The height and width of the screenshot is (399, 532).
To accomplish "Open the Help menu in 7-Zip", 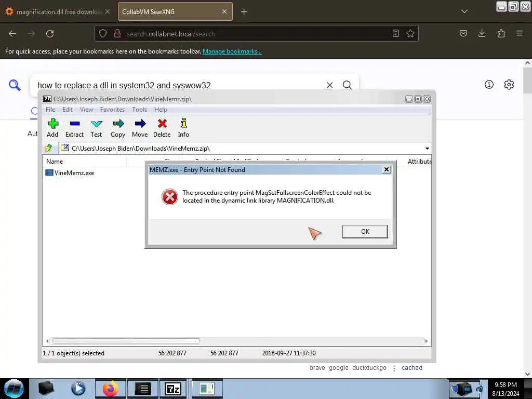I will 161,110.
